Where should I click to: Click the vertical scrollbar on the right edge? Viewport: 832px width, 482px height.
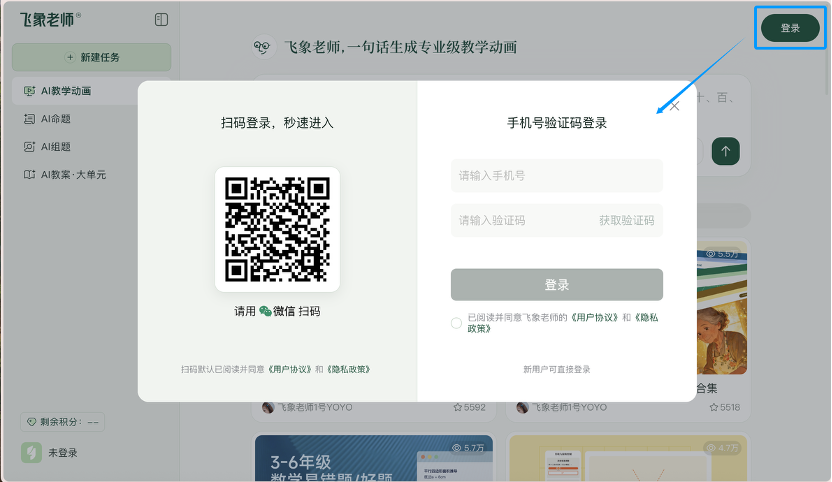[827, 64]
